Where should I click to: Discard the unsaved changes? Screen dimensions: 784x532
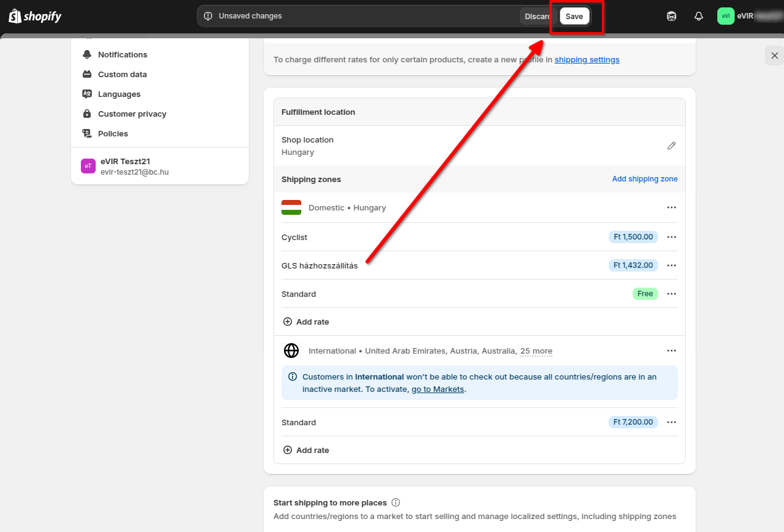pyautogui.click(x=537, y=17)
